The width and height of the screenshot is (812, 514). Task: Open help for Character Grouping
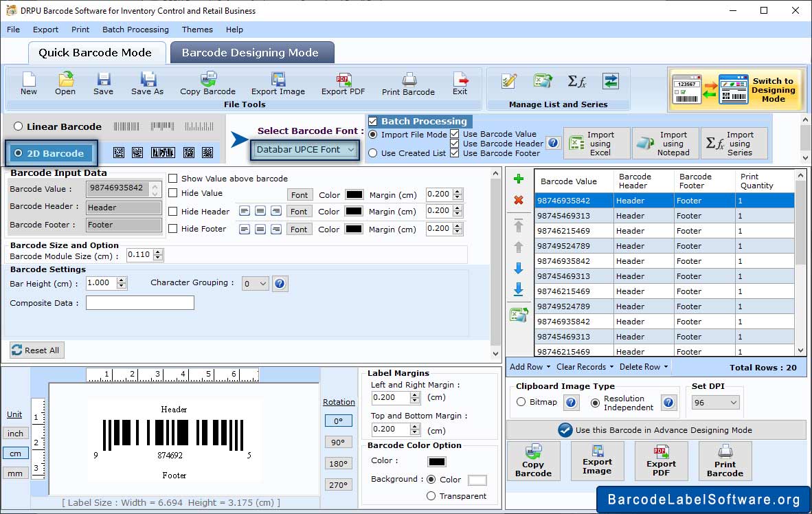click(x=280, y=283)
